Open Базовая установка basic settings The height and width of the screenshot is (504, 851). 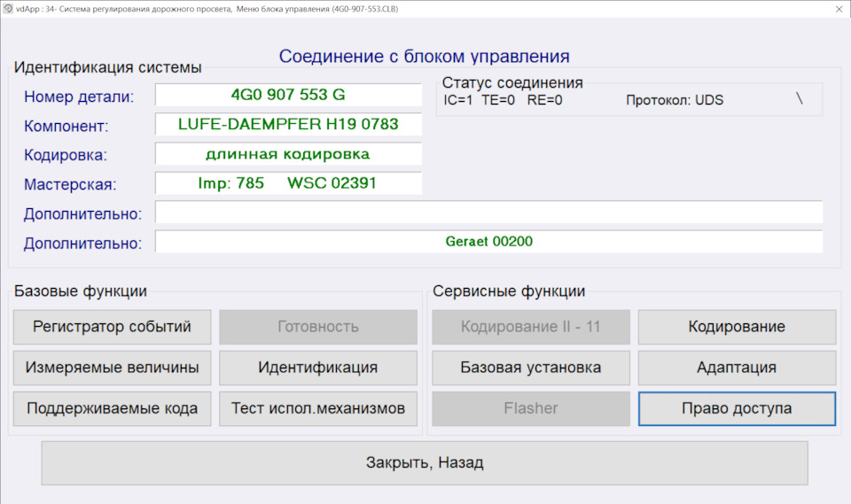[531, 368]
